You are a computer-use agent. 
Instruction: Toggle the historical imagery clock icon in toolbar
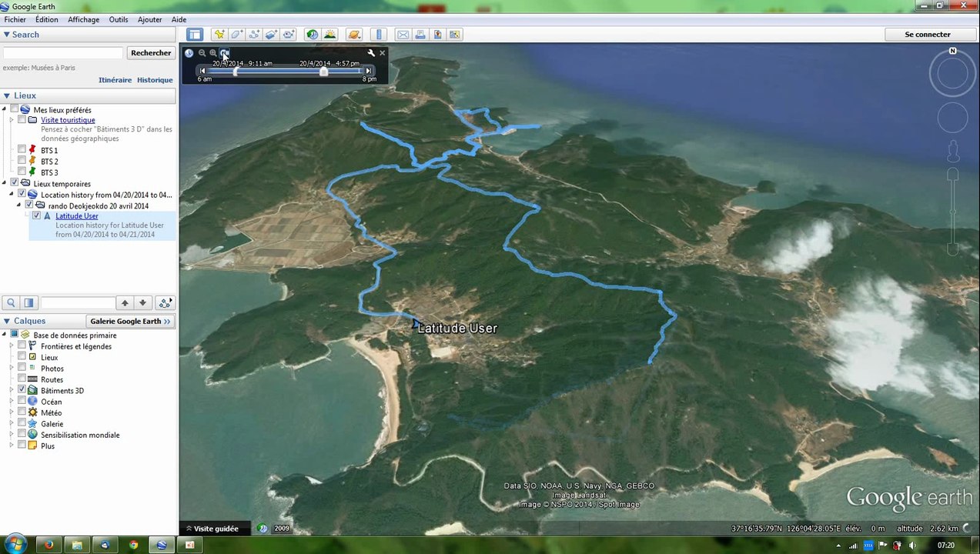tap(312, 35)
